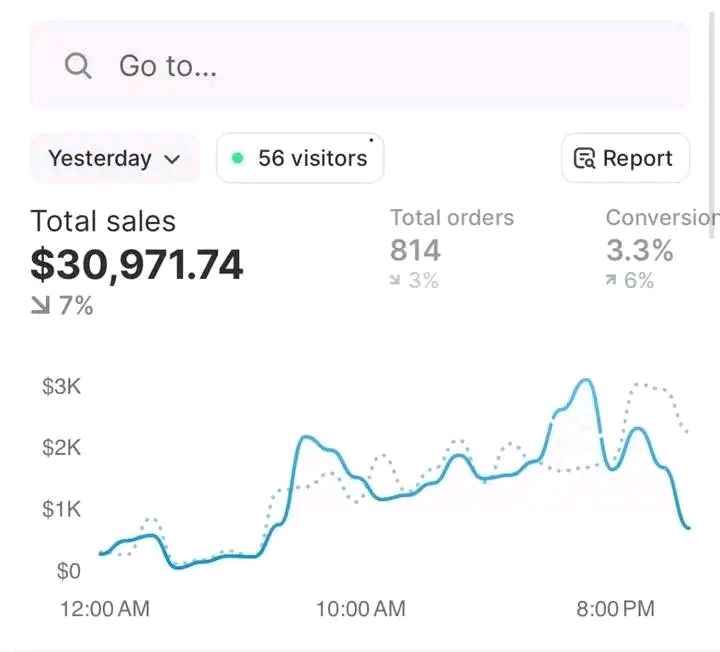Focus the 'Go to...' search field
720x652 pixels.
(360, 67)
